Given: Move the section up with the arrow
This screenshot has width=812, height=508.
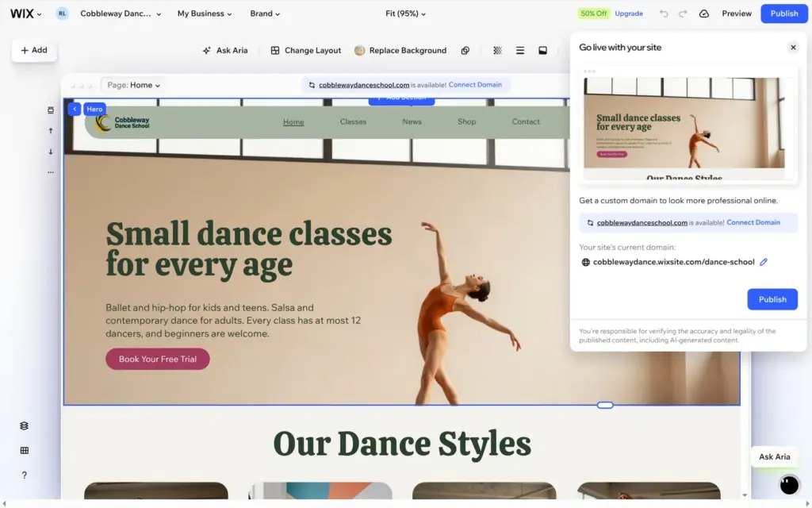Looking at the screenshot, I should coord(51,131).
